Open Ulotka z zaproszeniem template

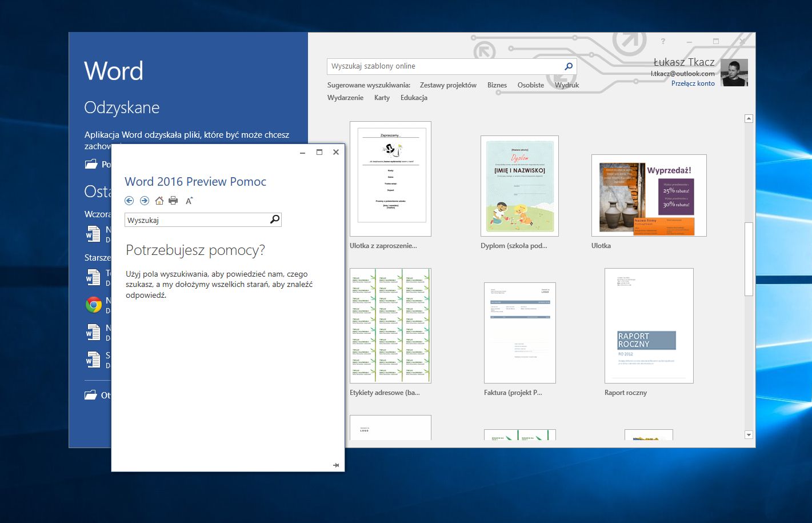pos(390,179)
